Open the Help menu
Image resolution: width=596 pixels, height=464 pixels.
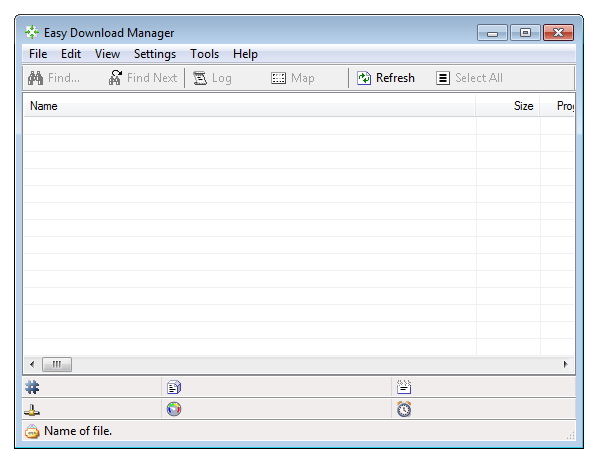(245, 54)
